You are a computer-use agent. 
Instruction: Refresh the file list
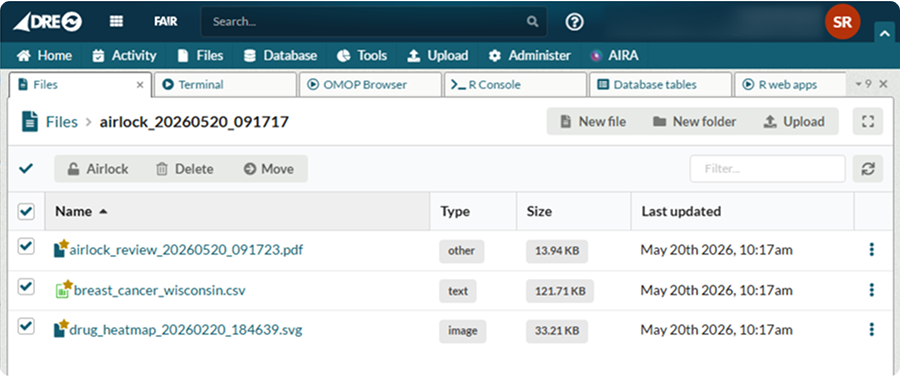[868, 169]
